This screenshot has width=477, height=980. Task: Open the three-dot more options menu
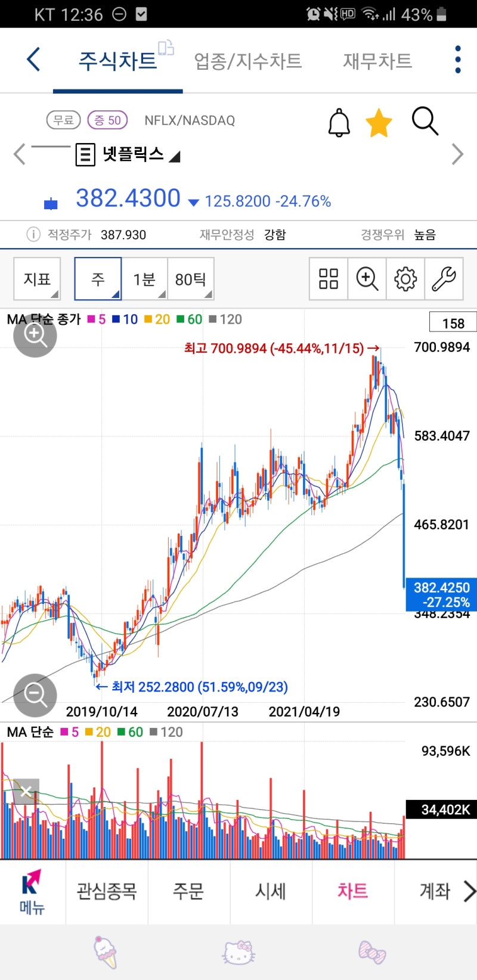coord(457,60)
